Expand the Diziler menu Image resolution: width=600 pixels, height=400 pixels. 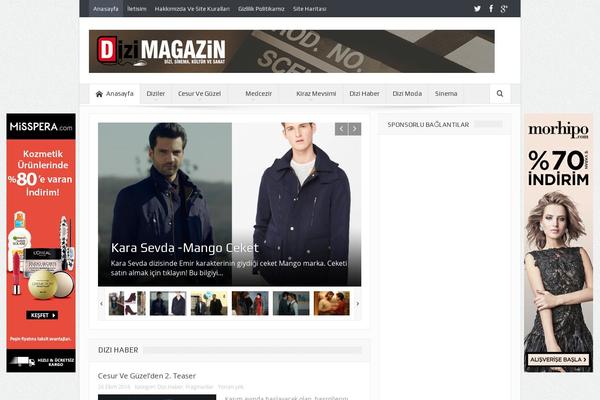point(156,94)
